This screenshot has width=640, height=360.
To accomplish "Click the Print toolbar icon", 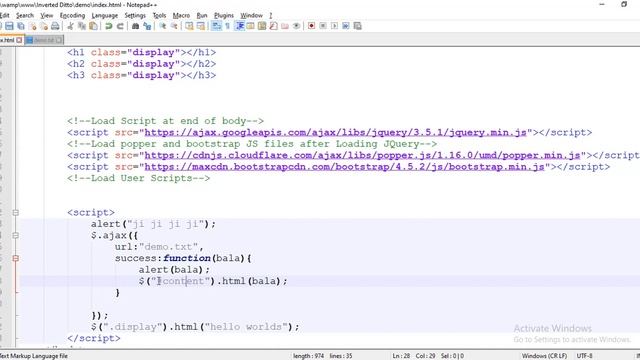I will [55, 26].
